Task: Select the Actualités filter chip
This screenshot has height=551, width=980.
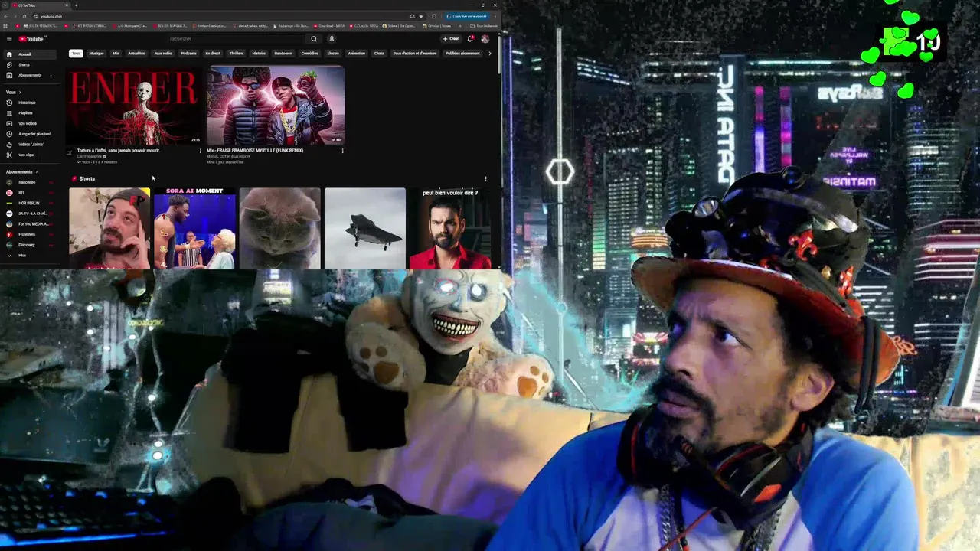Action: [136, 54]
